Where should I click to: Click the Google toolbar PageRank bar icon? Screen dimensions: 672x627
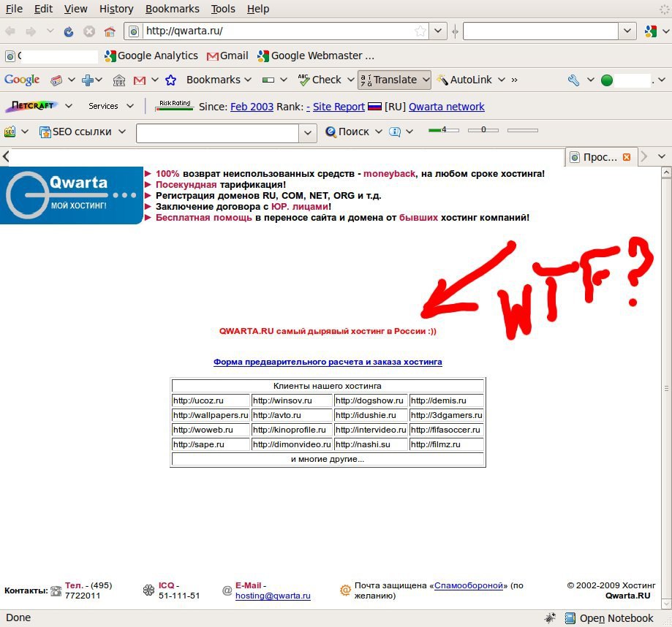coord(268,80)
